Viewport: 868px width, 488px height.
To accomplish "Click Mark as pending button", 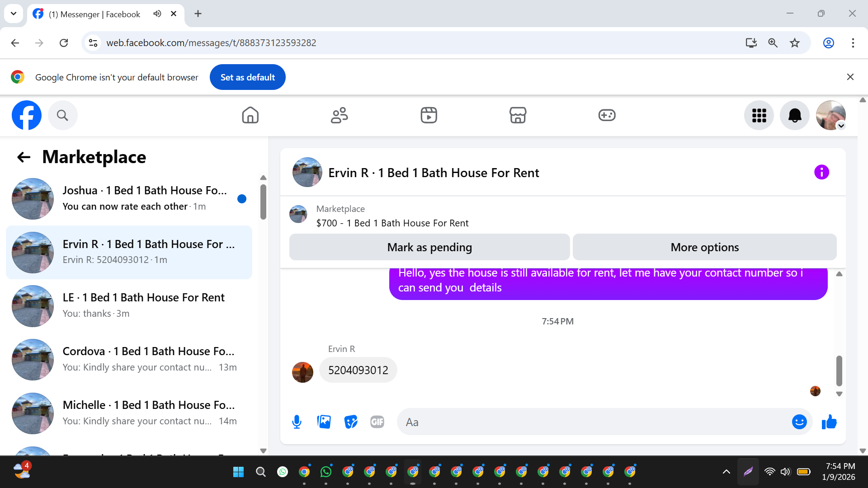I will pyautogui.click(x=429, y=247).
